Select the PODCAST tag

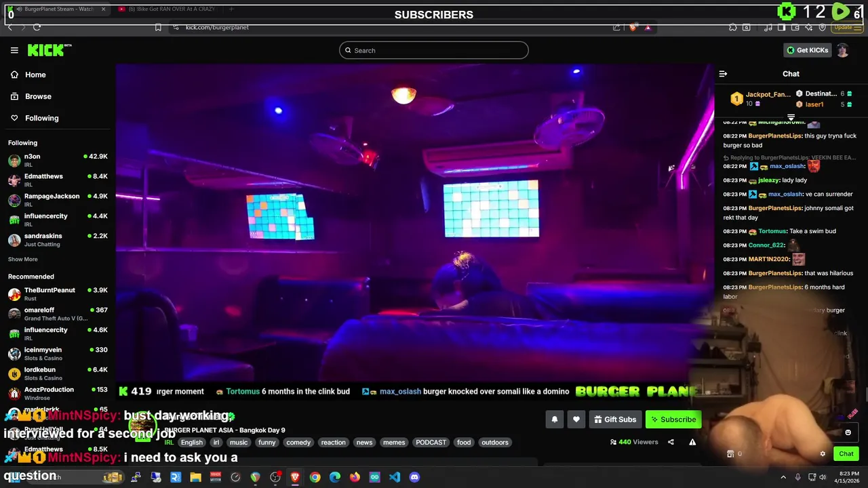(431, 443)
